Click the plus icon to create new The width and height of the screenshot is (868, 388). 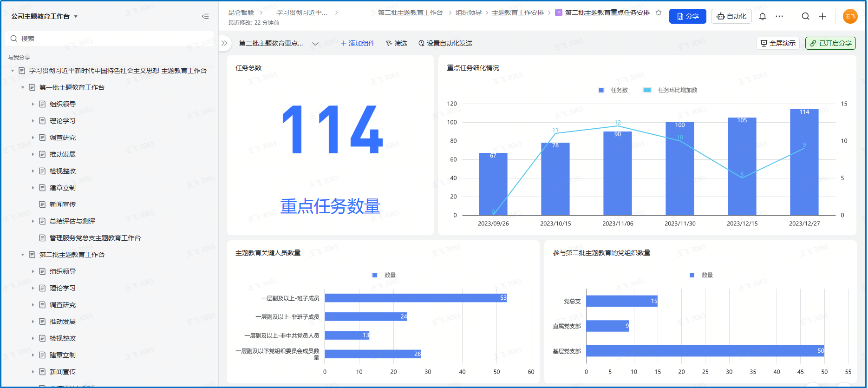click(822, 16)
